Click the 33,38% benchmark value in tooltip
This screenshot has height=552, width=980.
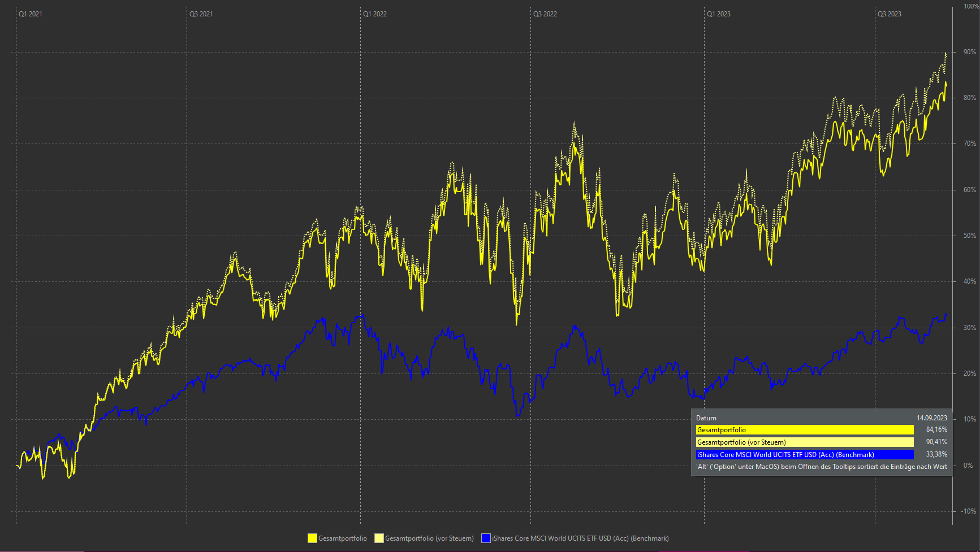[x=936, y=454]
